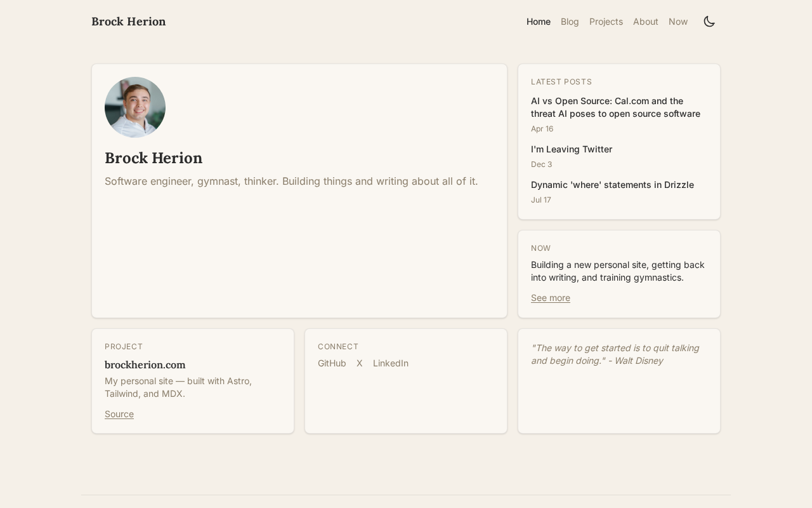Click the See more link
This screenshot has width=812, height=508.
[550, 298]
